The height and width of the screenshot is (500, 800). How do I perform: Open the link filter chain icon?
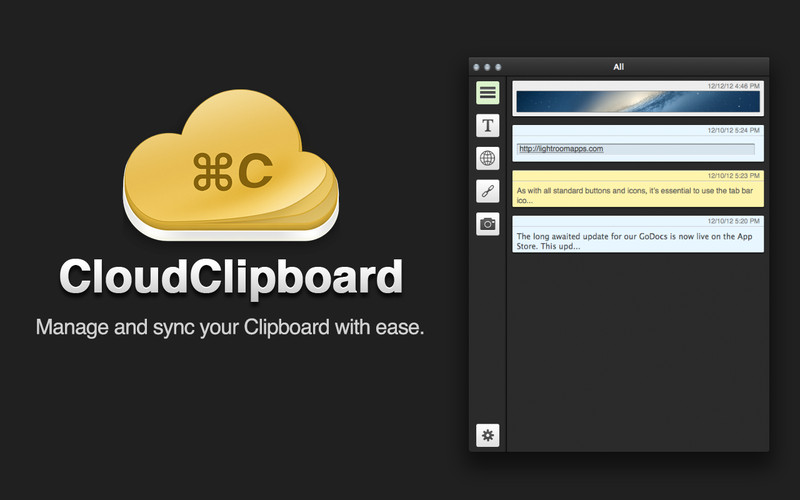pos(488,191)
